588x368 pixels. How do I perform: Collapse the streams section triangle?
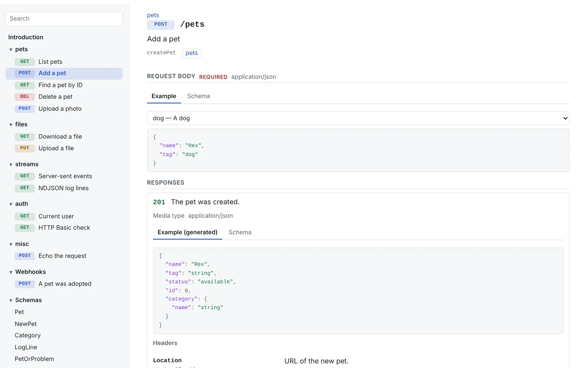coord(11,165)
